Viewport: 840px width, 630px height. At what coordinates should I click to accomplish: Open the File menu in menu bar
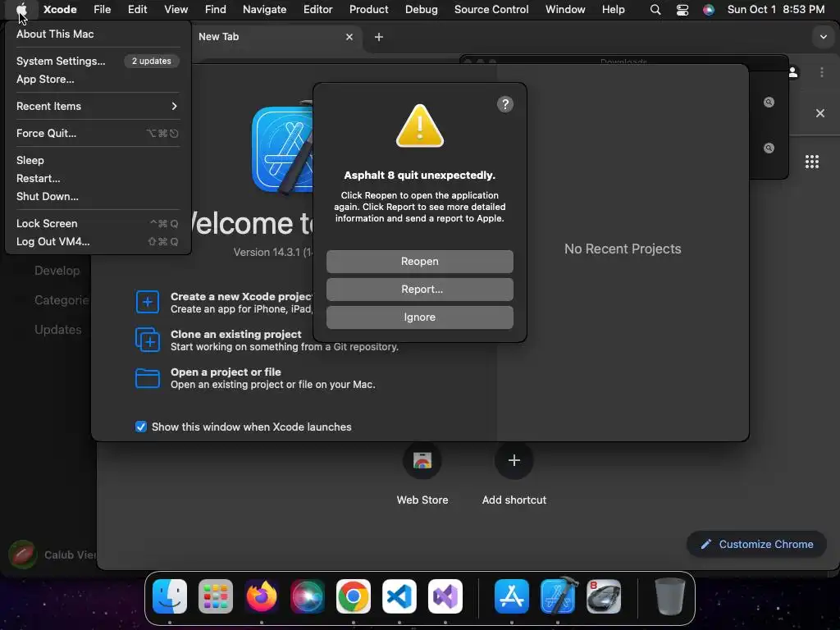[x=102, y=10]
